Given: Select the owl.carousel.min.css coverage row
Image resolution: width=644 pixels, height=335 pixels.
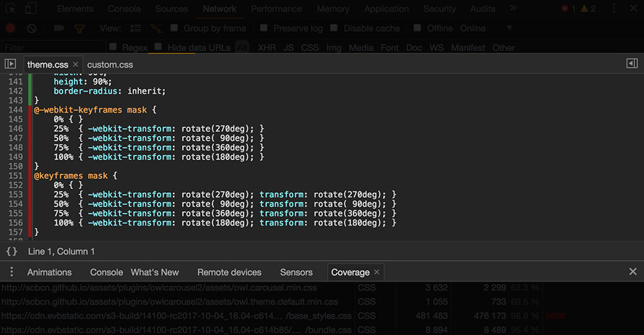Looking at the screenshot, I should click(322, 287).
